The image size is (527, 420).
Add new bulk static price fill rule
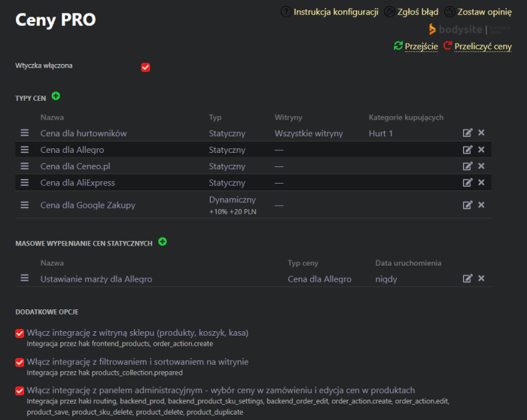tap(163, 242)
